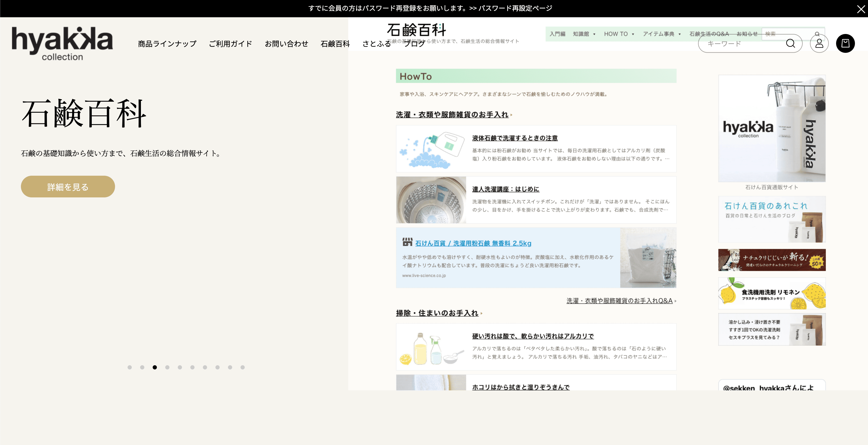Select the fifth carousel dot

pyautogui.click(x=180, y=367)
